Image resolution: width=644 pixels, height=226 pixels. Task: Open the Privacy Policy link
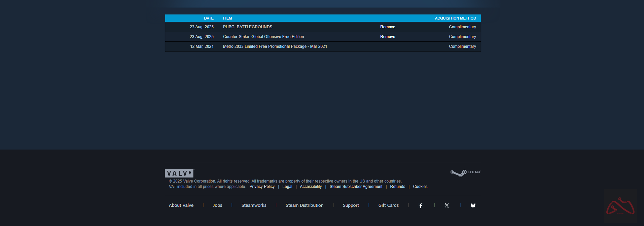pyautogui.click(x=262, y=187)
